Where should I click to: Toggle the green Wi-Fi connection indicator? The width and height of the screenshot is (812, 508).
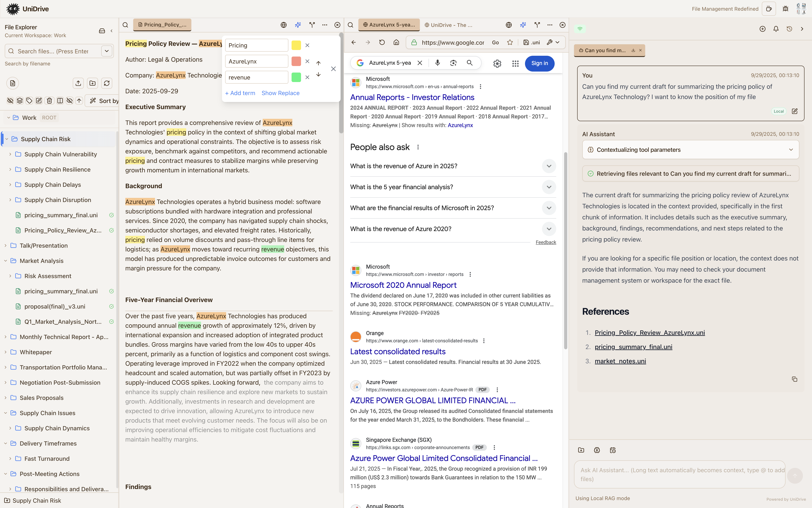tap(580, 29)
